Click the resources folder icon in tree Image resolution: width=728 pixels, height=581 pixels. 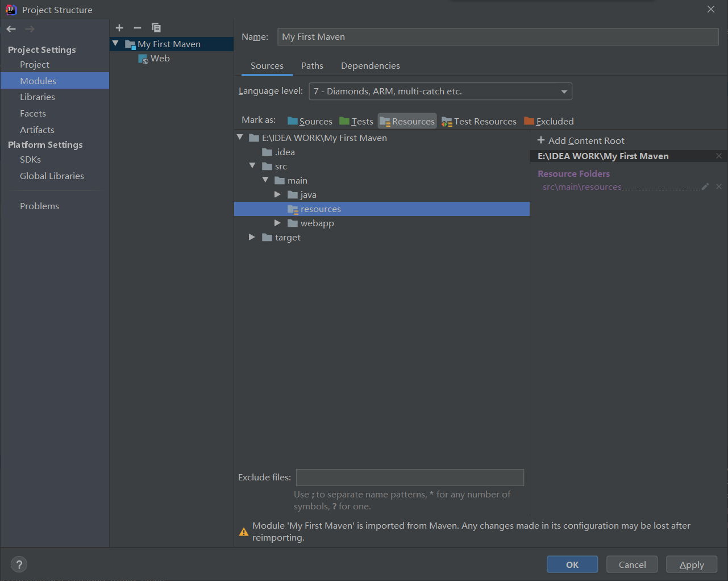click(293, 209)
